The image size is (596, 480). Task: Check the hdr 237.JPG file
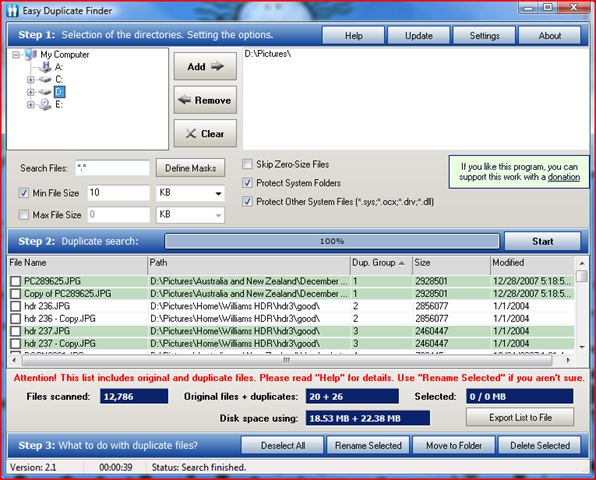(x=16, y=331)
